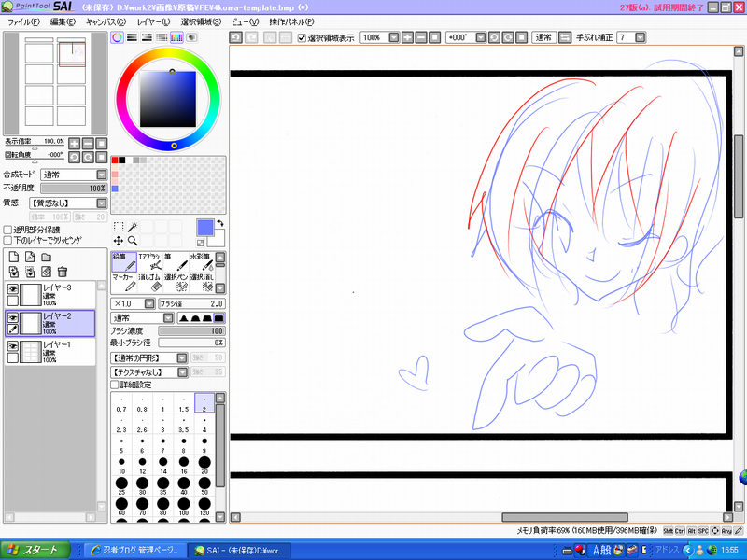The image size is (747, 560).
Task: Select the 消しゴム eraser tool
Action: pos(150,283)
